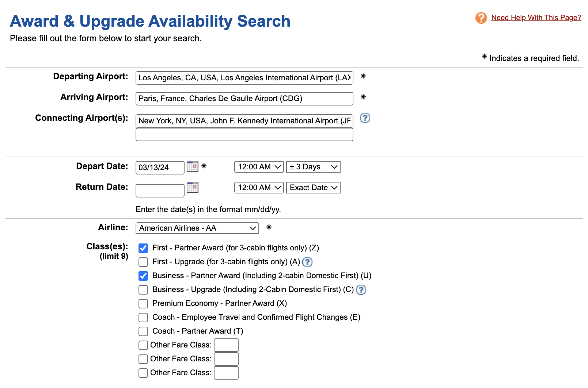The width and height of the screenshot is (588, 388).
Task: Click the 'Departing Airport:' label
Action: click(91, 76)
